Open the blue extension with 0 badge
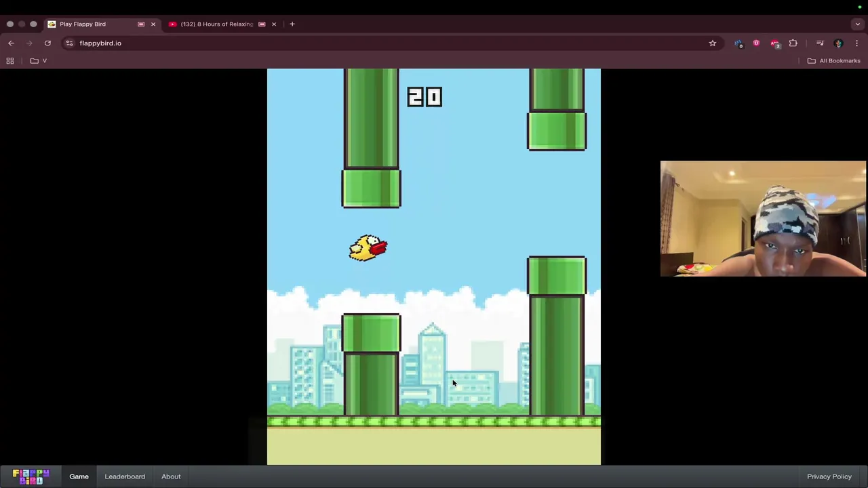The height and width of the screenshot is (488, 868). (x=738, y=43)
